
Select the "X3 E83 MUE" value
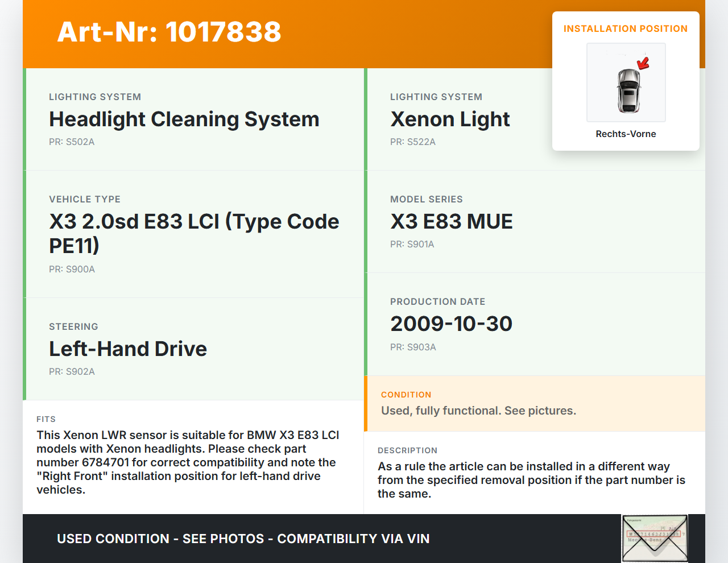tap(452, 221)
